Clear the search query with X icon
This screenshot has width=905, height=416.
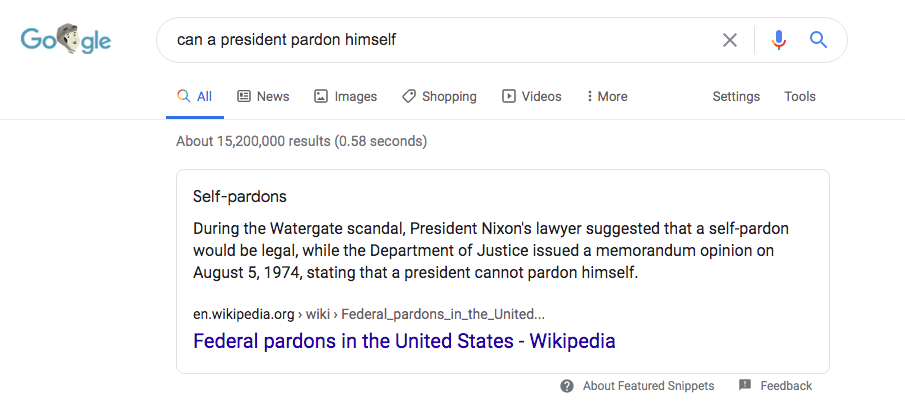(x=730, y=40)
